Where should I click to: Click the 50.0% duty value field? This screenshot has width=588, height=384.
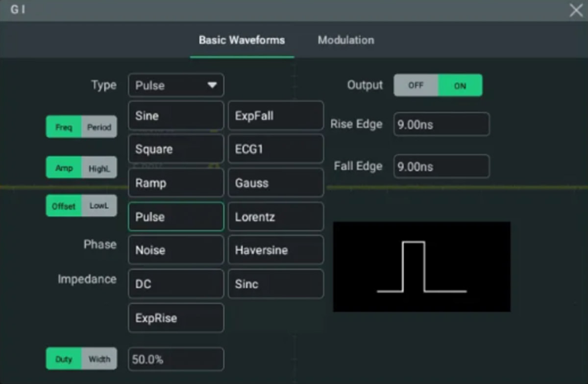[176, 359]
